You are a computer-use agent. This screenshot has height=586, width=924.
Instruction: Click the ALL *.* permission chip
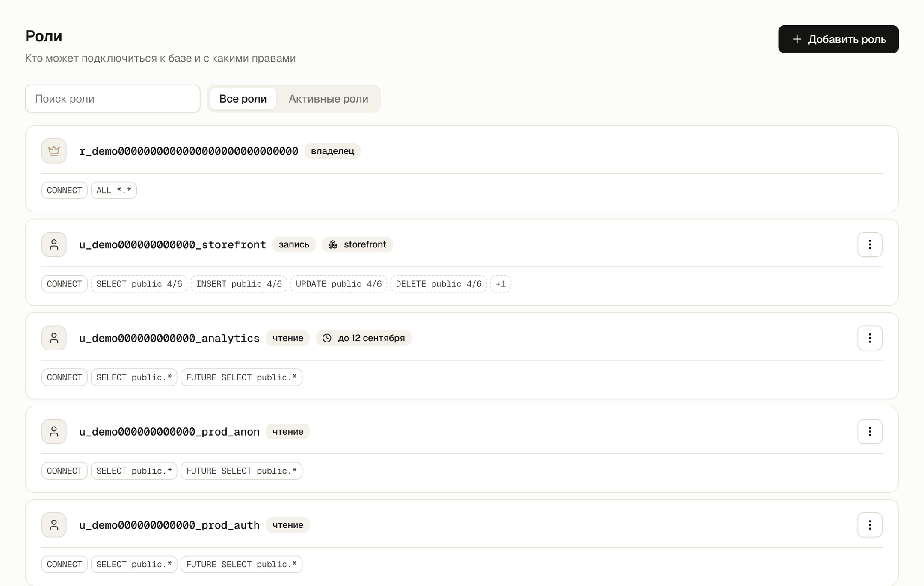point(114,190)
